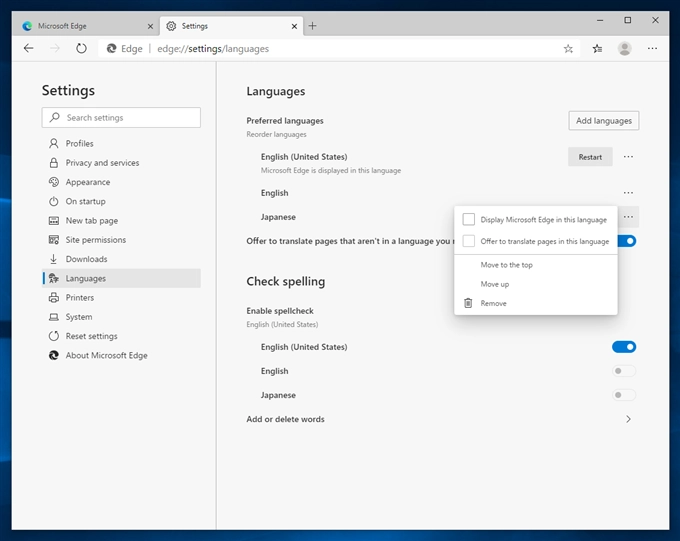Click the more options dots for Japanese
680x541 pixels.
click(x=628, y=216)
